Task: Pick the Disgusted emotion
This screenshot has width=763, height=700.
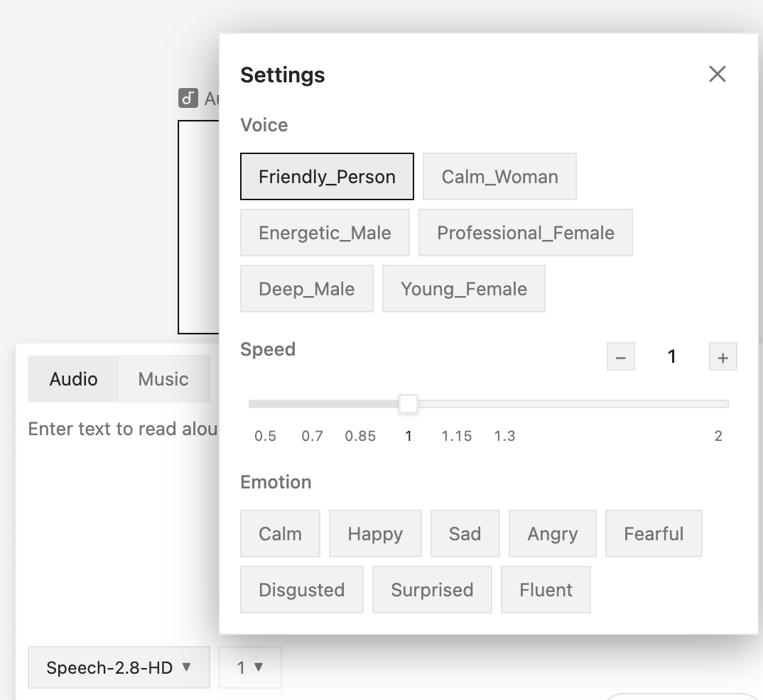Action: pyautogui.click(x=302, y=590)
